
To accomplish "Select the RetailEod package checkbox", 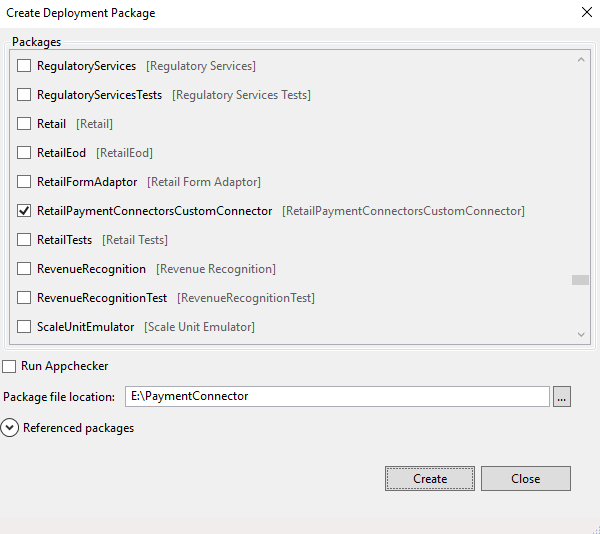I will (25, 153).
